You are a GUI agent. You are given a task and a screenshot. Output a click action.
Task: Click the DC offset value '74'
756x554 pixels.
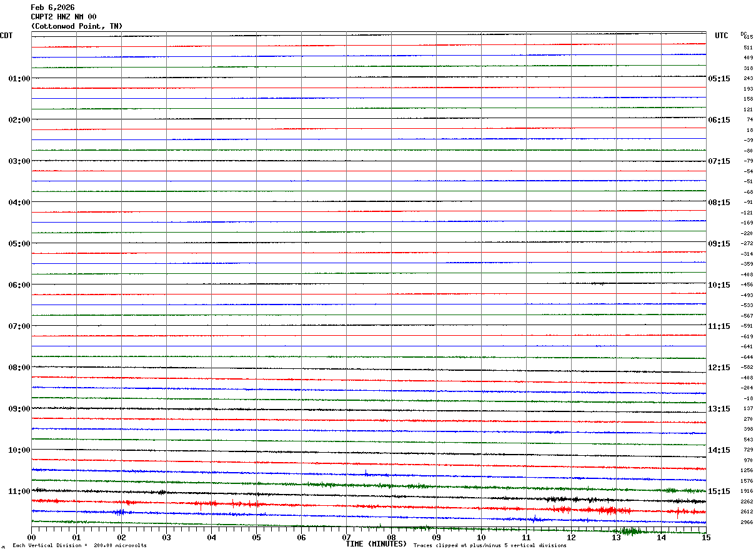(x=749, y=119)
